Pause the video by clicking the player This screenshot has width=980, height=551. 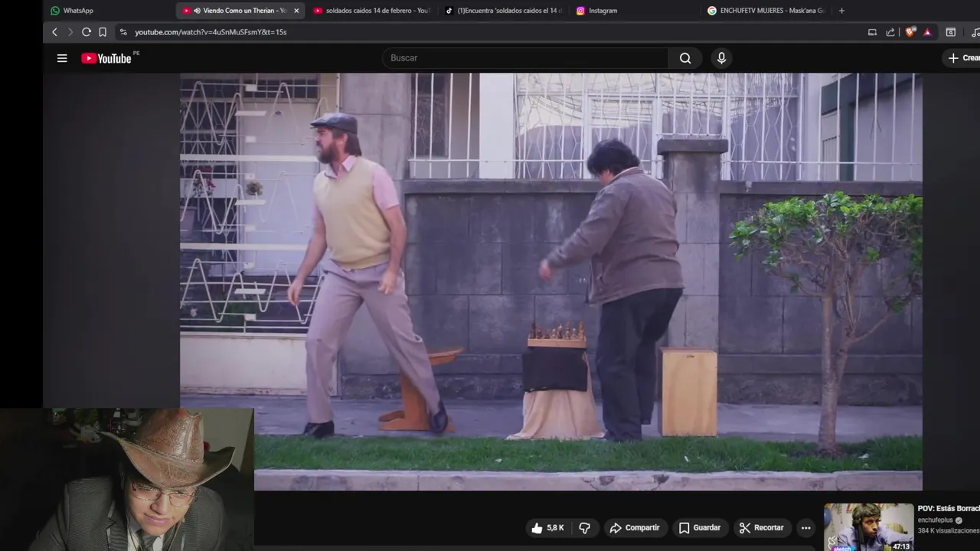pos(551,282)
